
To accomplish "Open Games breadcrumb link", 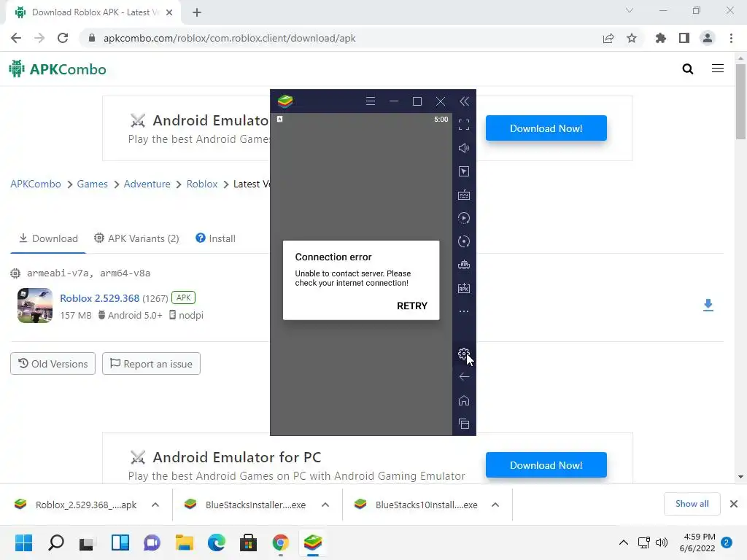I will (93, 184).
